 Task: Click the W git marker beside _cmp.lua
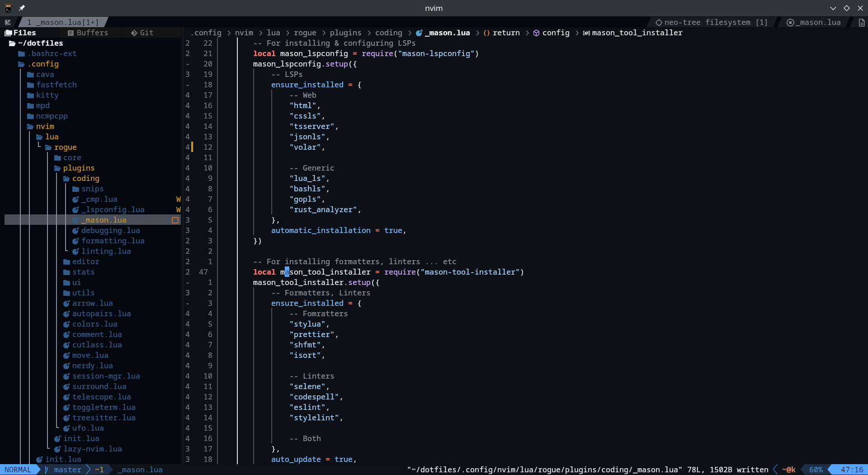[178, 199]
